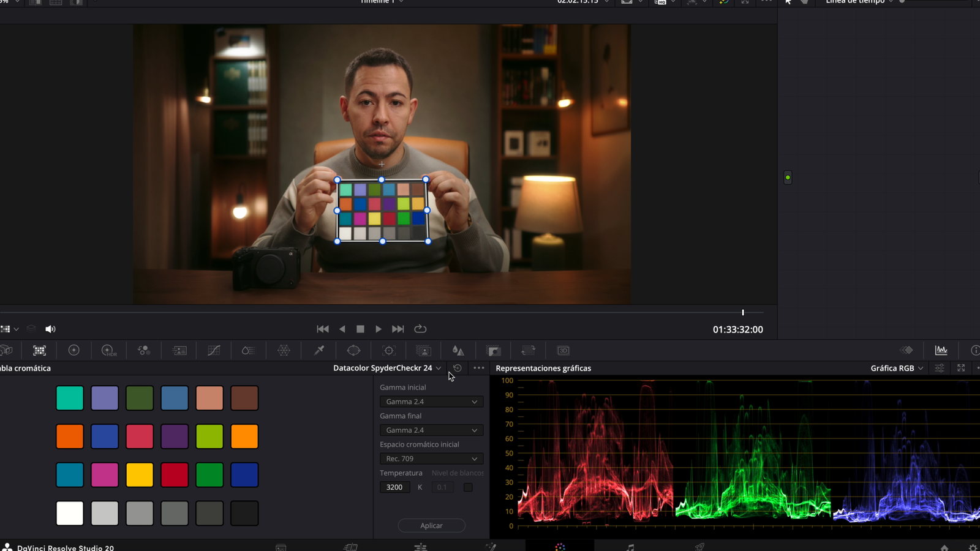Reset the color chart settings

tap(457, 368)
